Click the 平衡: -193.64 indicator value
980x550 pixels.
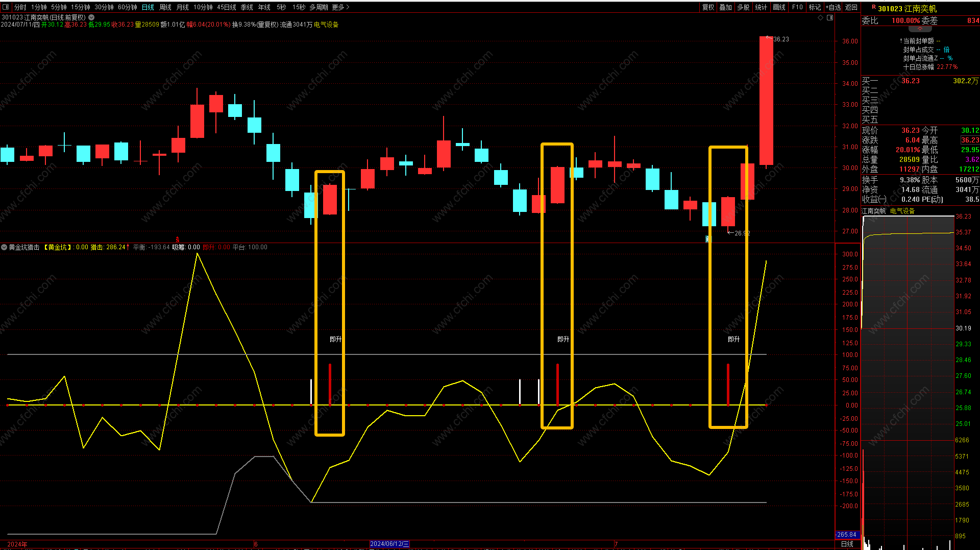click(x=151, y=247)
